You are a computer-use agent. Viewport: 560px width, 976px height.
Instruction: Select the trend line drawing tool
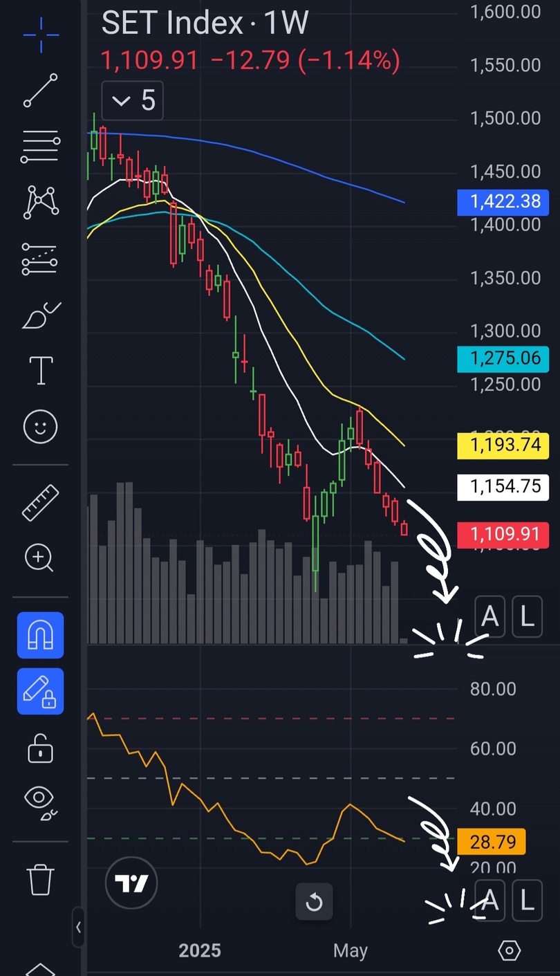pos(40,90)
